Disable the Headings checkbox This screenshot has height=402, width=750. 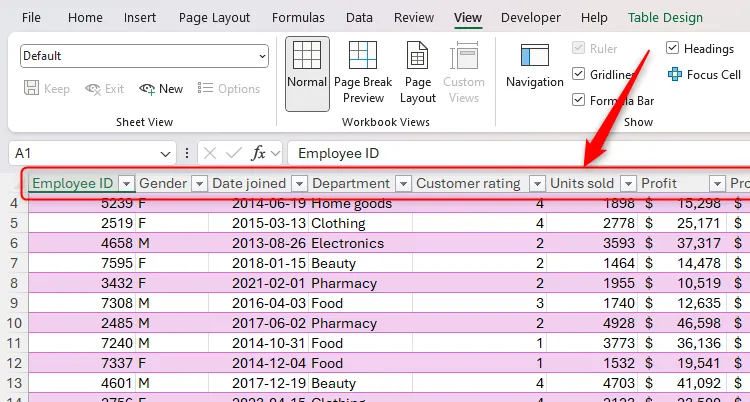pyautogui.click(x=672, y=49)
